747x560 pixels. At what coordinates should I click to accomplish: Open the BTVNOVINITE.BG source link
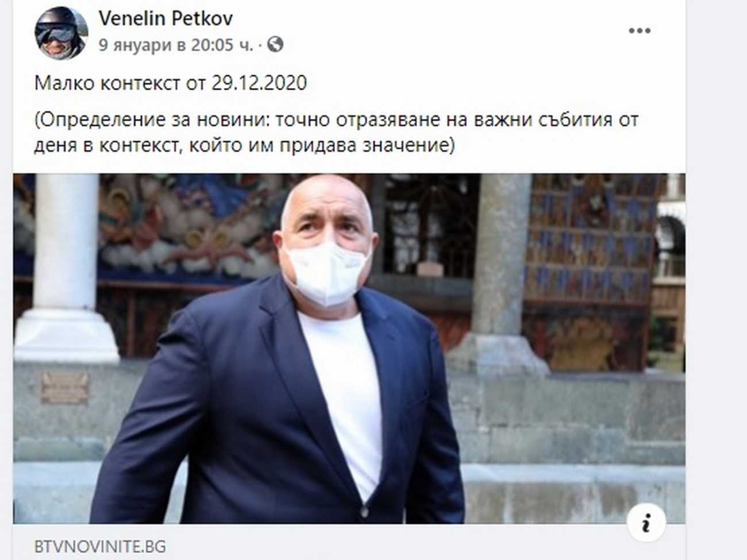click(100, 546)
